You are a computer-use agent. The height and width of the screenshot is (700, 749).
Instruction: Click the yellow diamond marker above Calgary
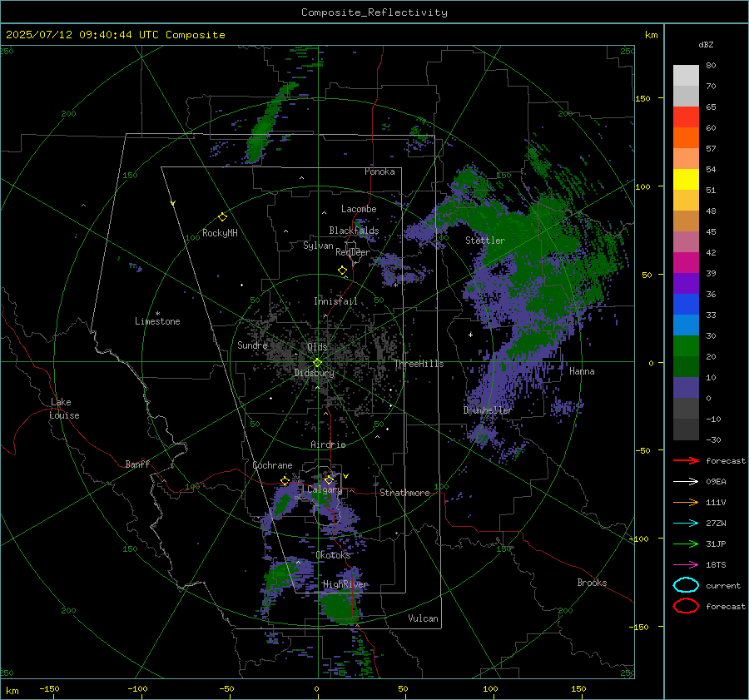(x=329, y=479)
